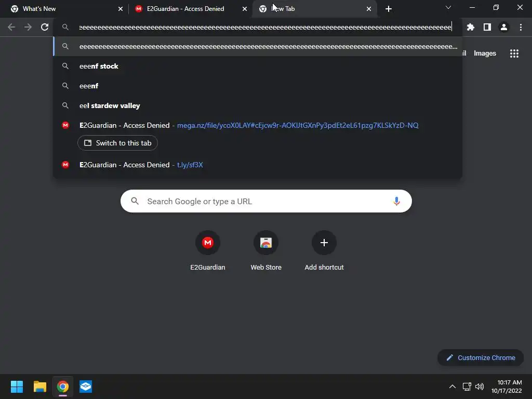This screenshot has width=532, height=399.
Task: Close the New Tab tab
Action: click(x=369, y=9)
